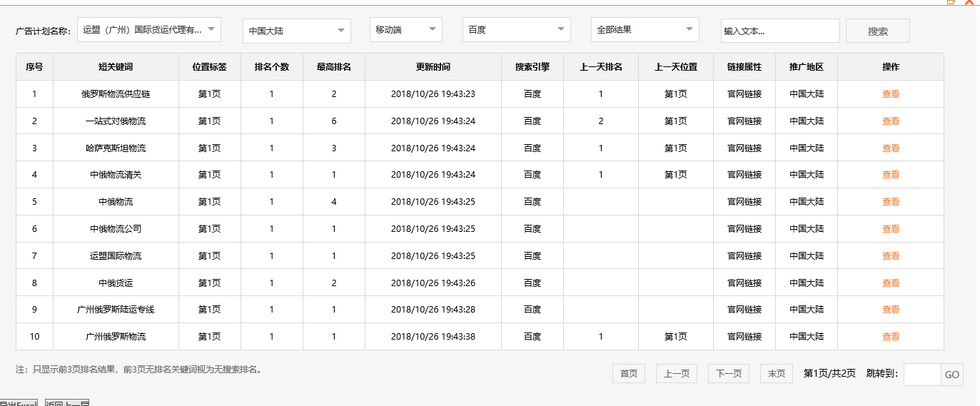
Task: Click the 短关键词 column header
Action: (116, 67)
